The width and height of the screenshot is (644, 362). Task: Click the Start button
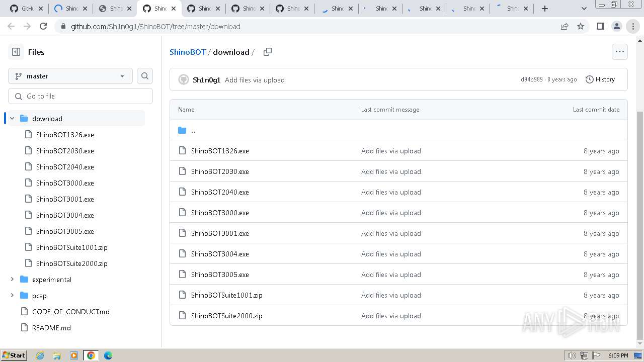pyautogui.click(x=14, y=355)
